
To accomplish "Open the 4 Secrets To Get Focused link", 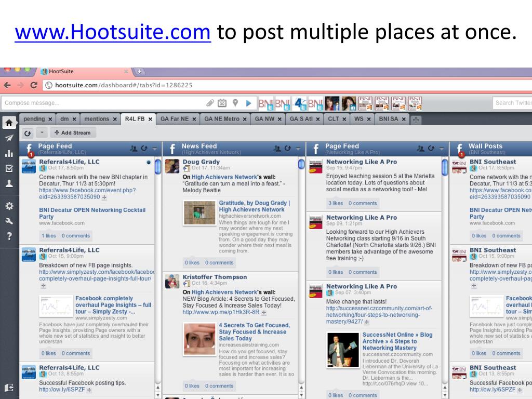I will [x=254, y=332].
